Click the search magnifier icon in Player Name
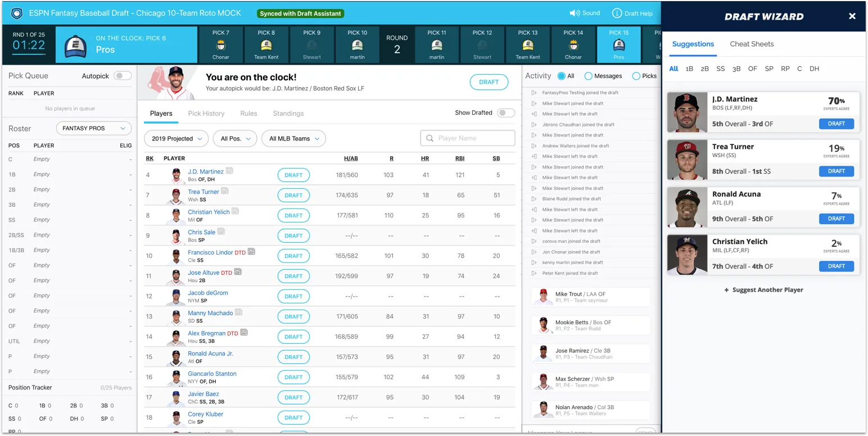The width and height of the screenshot is (868, 436). (430, 138)
